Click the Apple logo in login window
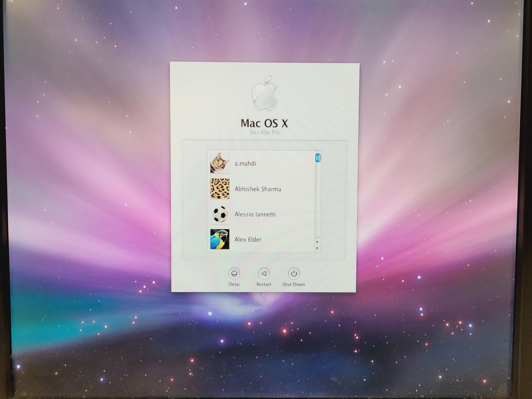Viewport: 532px width, 399px height. coord(264,94)
